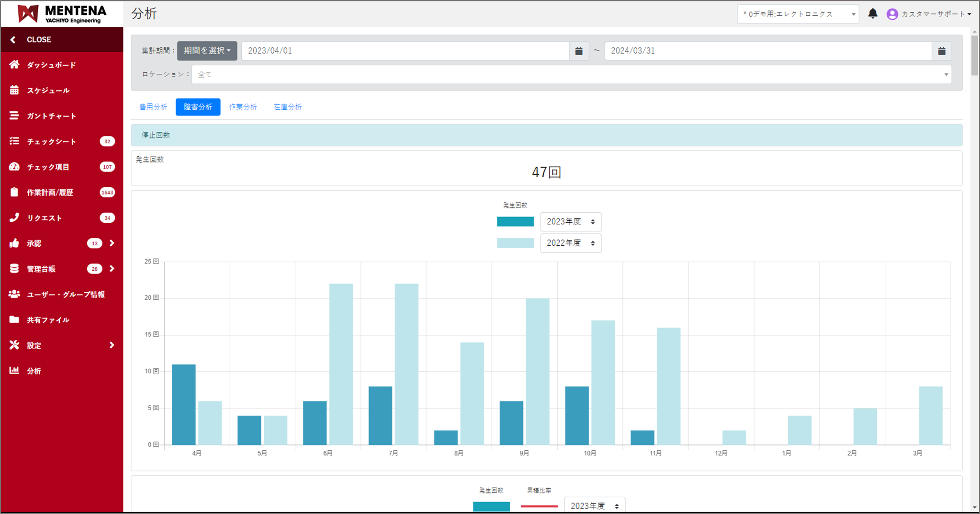Toggle the dark teal 発生回数 legend series

[515, 221]
